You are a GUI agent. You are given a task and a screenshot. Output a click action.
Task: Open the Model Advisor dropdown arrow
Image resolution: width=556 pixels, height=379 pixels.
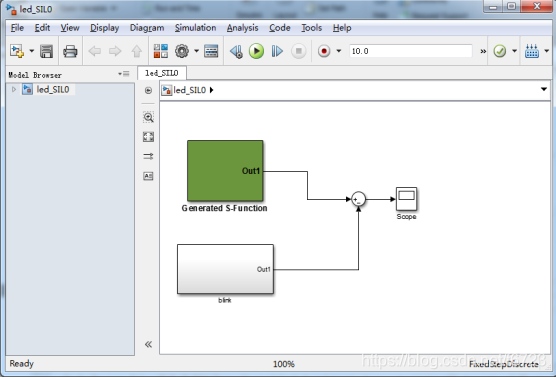(514, 51)
